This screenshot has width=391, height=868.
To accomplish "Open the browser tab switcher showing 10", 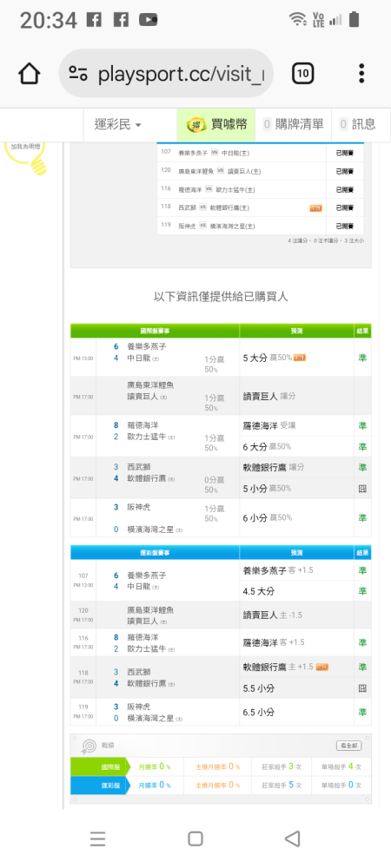I will pyautogui.click(x=303, y=73).
